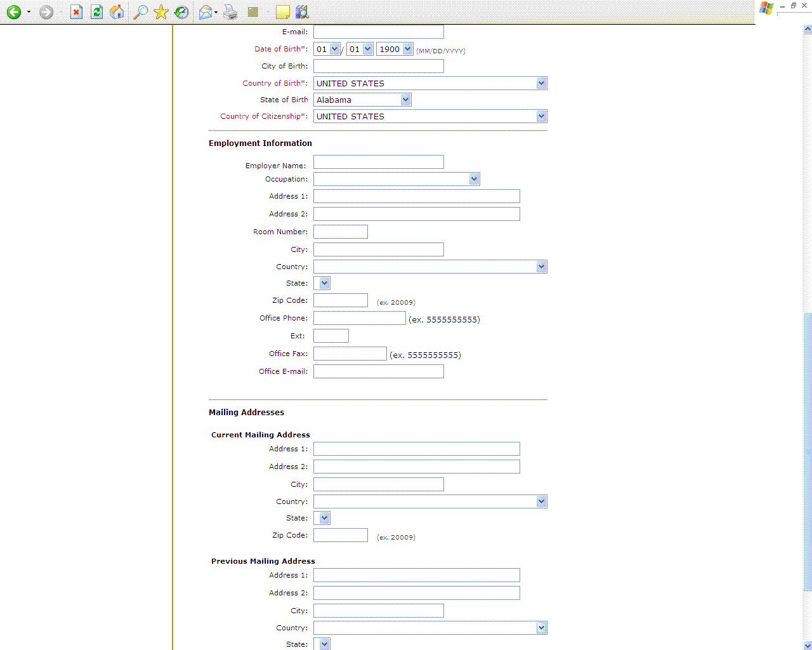Click the Employer Name text box
Screen dimensions: 812x650
[x=379, y=162]
